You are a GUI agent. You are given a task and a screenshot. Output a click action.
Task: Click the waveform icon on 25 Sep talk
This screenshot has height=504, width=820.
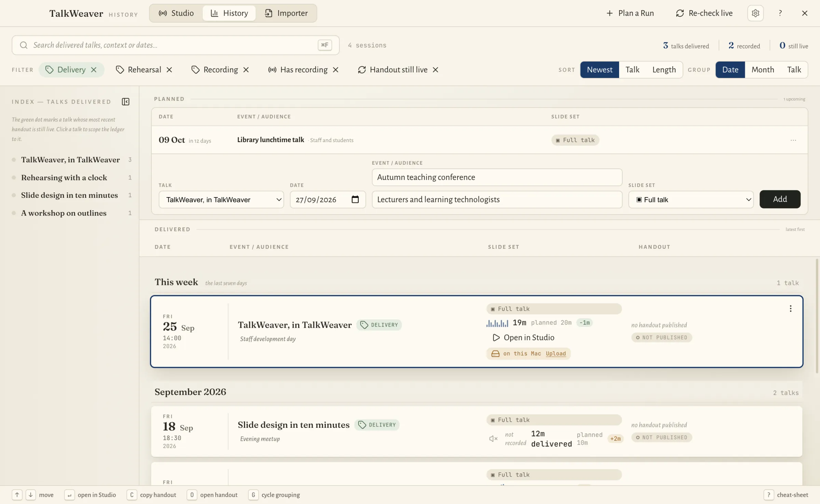coord(497,323)
